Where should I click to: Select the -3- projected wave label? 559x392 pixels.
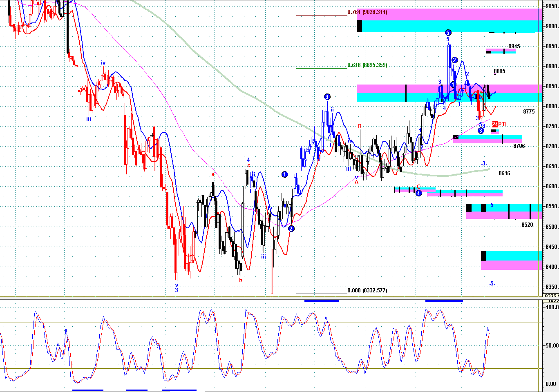[x=484, y=164]
